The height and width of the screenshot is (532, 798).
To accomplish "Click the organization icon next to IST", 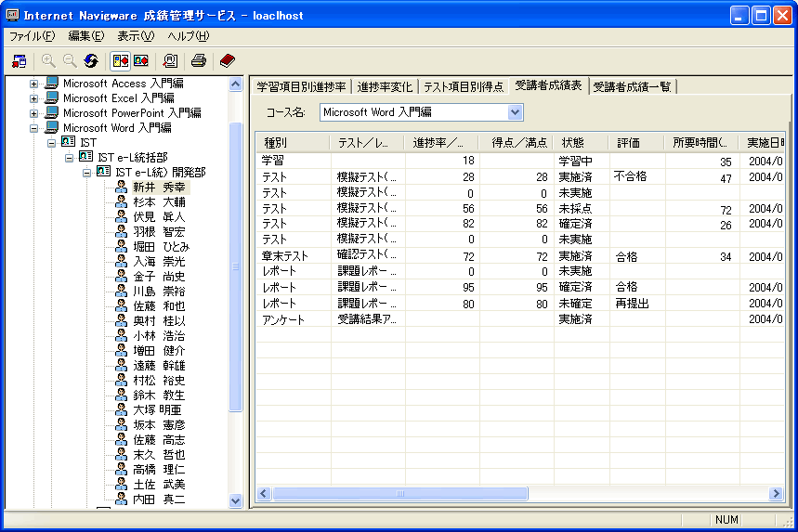I will tap(69, 142).
